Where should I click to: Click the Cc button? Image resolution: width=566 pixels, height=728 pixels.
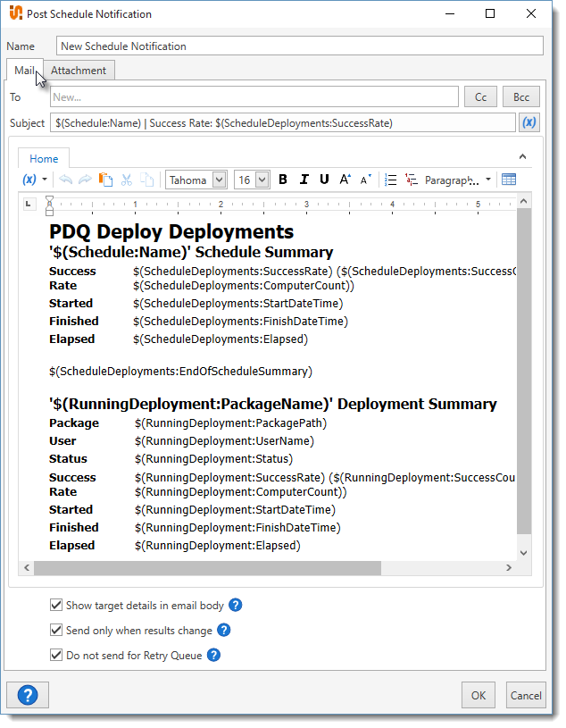[479, 96]
